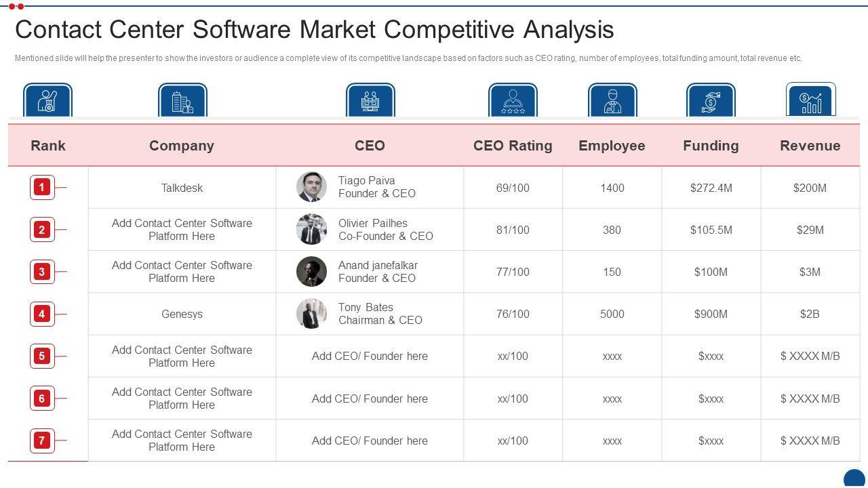Click the red rank 1 badge

(42, 187)
